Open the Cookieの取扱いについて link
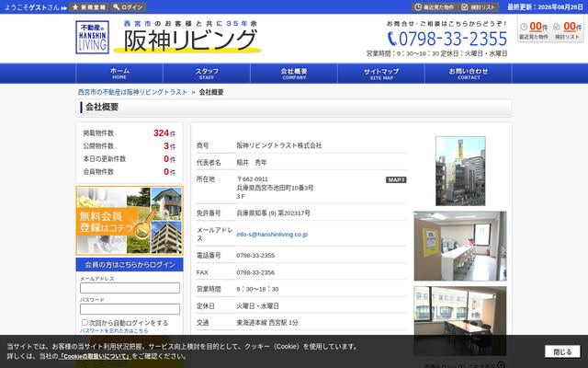The image size is (588, 368). point(95,356)
